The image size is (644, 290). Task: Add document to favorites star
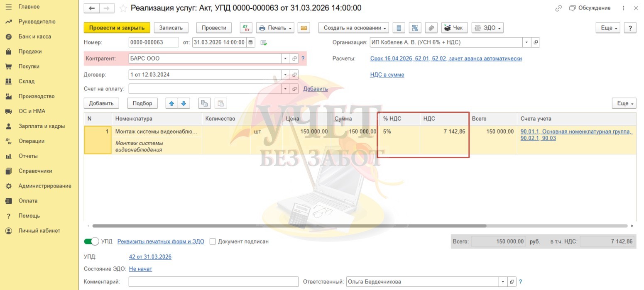coord(123,8)
